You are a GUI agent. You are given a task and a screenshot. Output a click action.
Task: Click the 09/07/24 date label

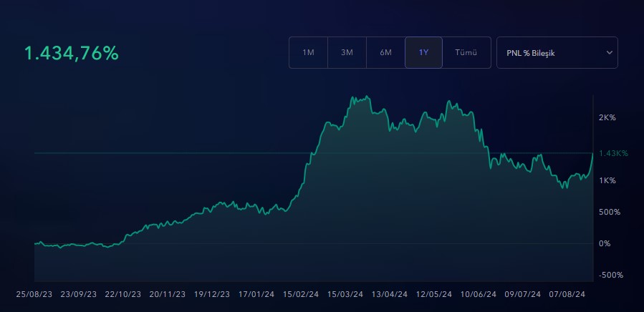[522, 294]
